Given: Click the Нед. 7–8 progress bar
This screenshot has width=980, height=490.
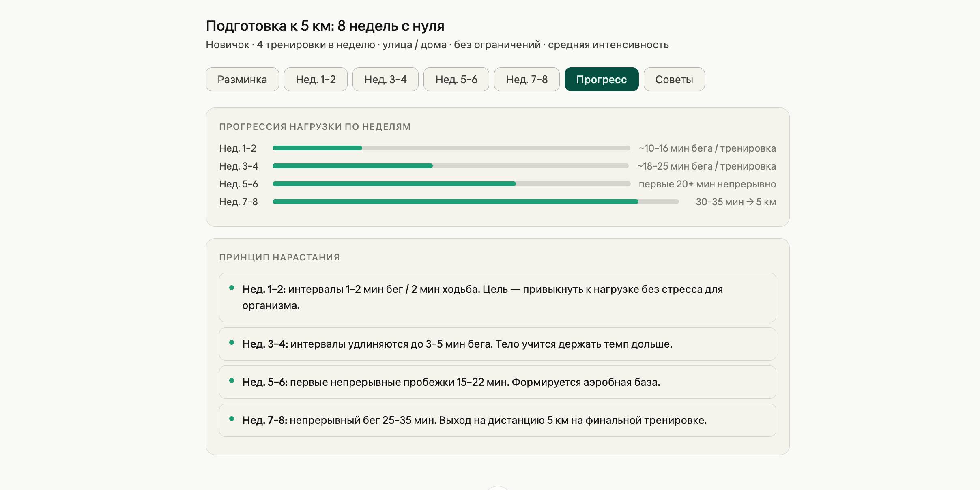Looking at the screenshot, I should (475, 202).
